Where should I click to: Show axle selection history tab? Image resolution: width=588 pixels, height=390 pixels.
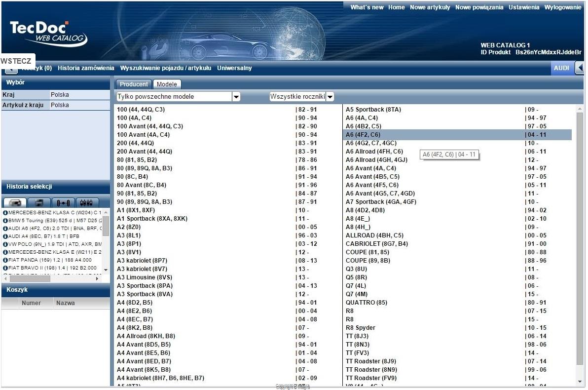pyautogui.click(x=63, y=203)
